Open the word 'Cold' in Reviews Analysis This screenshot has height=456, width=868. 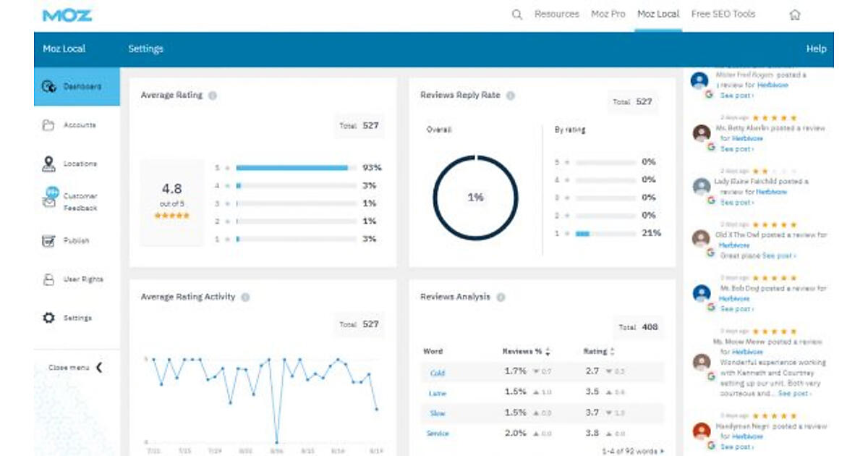[437, 373]
